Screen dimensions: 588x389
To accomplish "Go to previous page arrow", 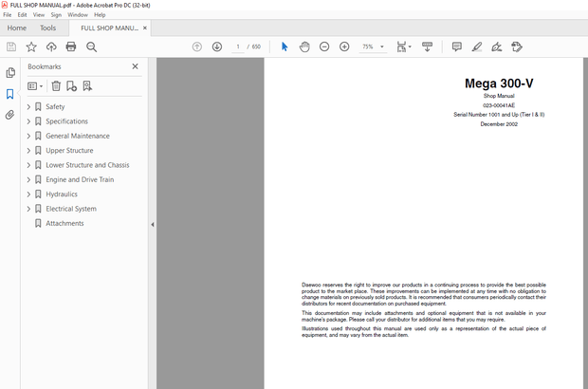I will click(197, 46).
